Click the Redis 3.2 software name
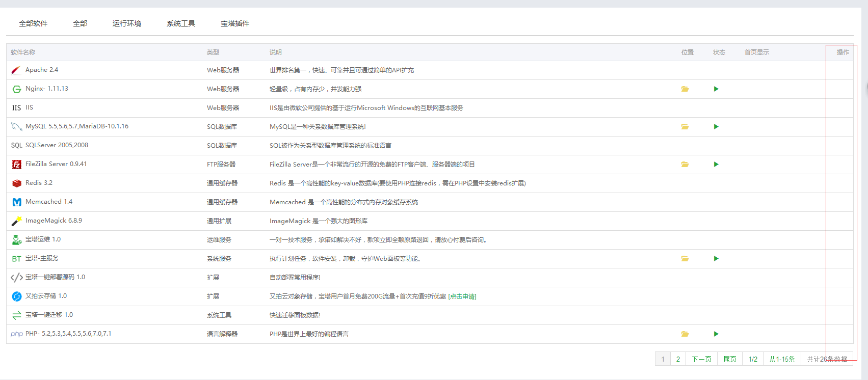 coord(39,183)
